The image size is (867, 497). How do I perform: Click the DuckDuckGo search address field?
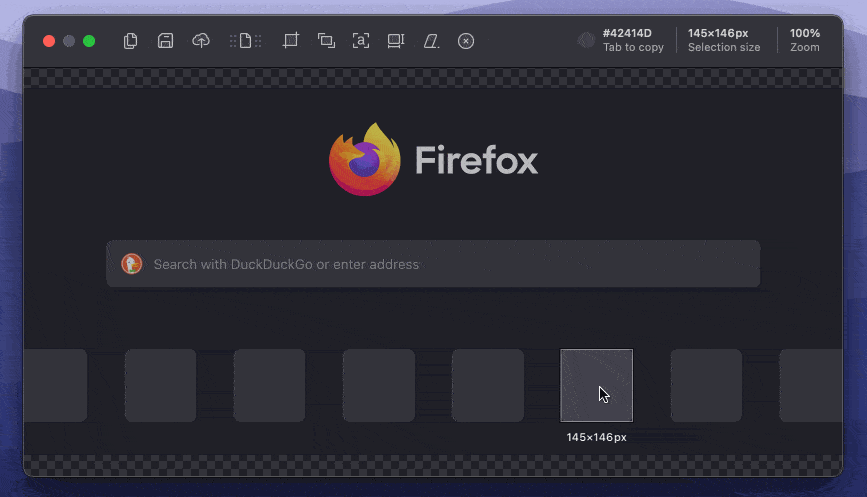(450, 264)
